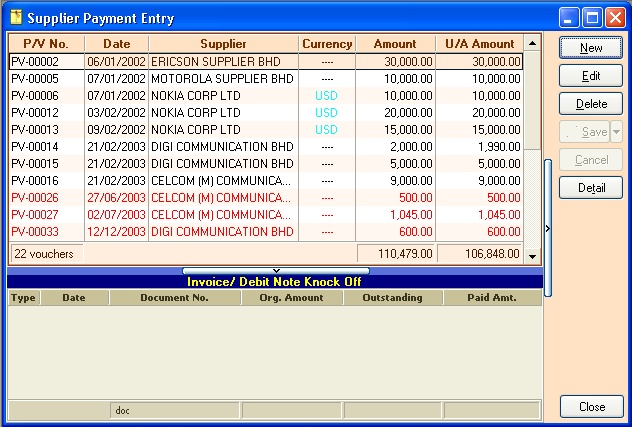Screen dimensions: 632x427
Task: Click the voucher list scroll down arrow
Action: 532,256
